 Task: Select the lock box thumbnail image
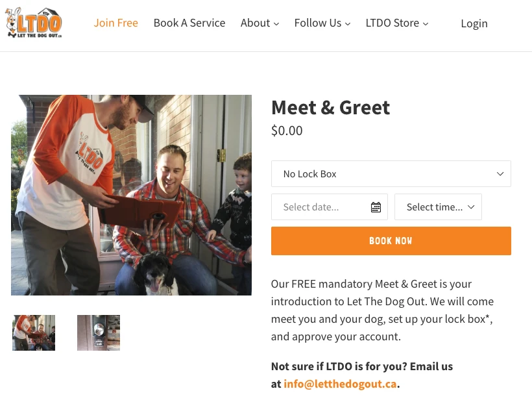pyautogui.click(x=99, y=333)
